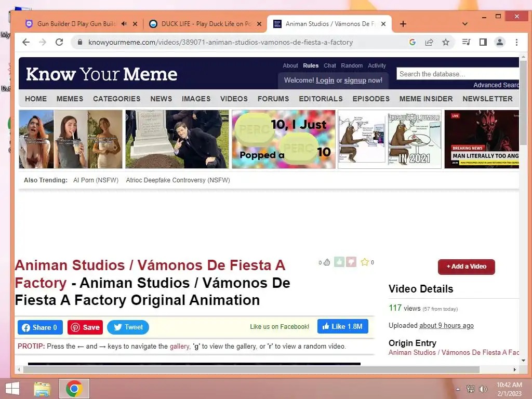Open the Activity link
The width and height of the screenshot is (532, 399).
(377, 65)
